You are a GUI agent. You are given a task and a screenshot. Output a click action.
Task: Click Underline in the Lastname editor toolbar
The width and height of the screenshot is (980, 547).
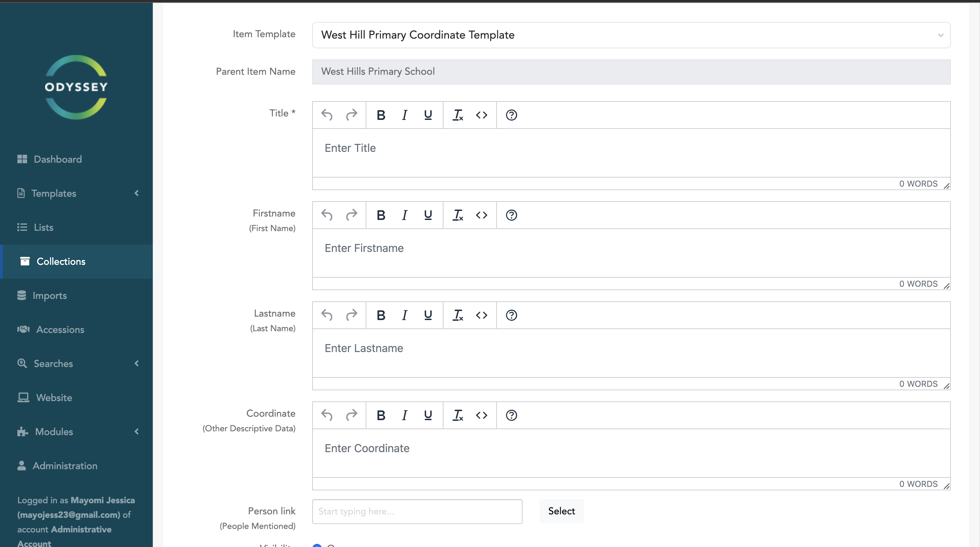point(428,315)
